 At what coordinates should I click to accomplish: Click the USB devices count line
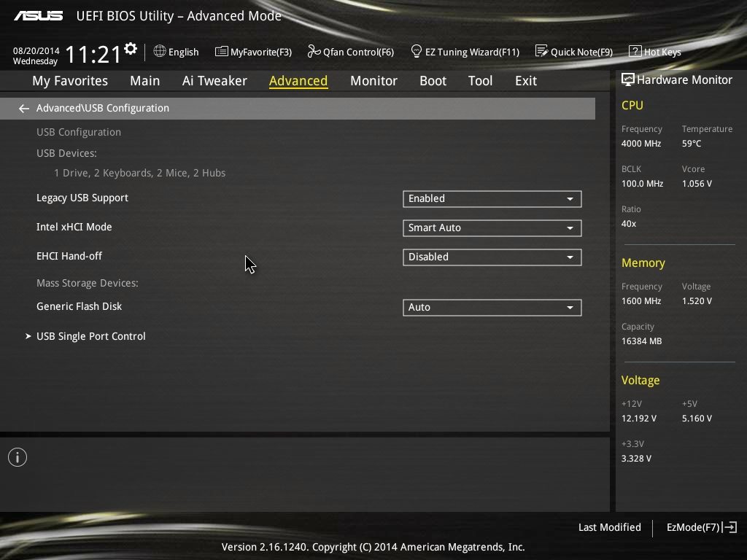pyautogui.click(x=139, y=173)
